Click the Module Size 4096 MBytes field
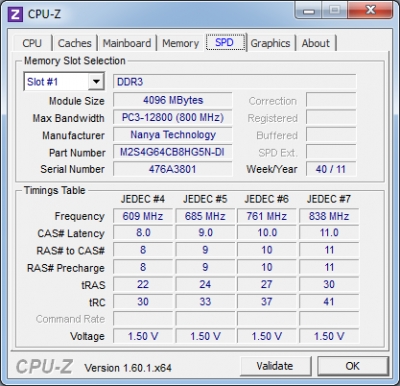Screen dimensions: 400x386 click(x=172, y=100)
